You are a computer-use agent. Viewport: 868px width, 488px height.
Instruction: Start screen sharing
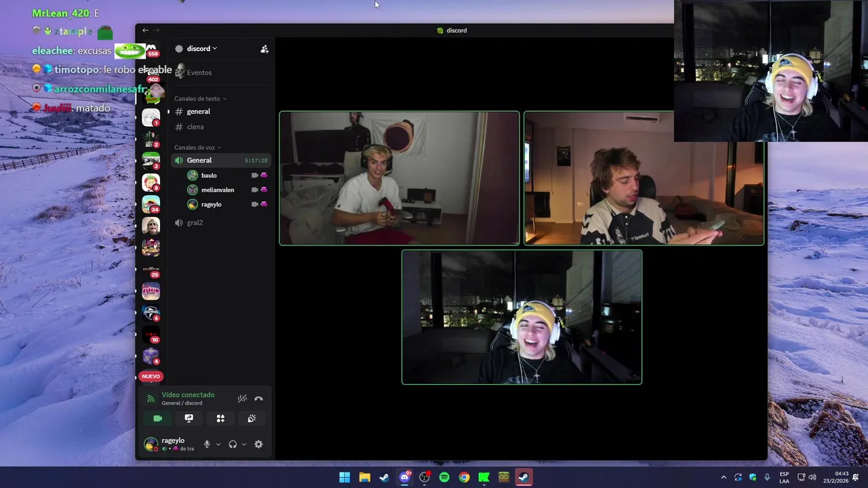(189, 419)
